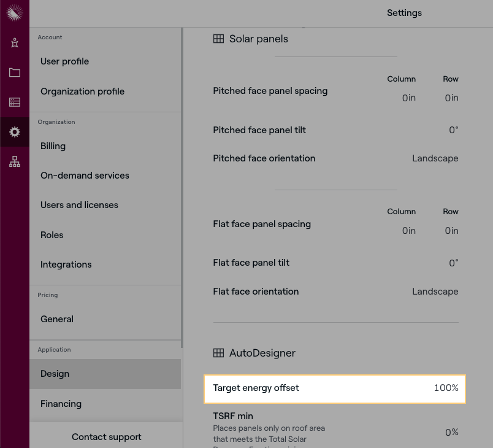The height and width of the screenshot is (448, 493).
Task: Open the organization hierarchy icon
Action: click(x=15, y=162)
